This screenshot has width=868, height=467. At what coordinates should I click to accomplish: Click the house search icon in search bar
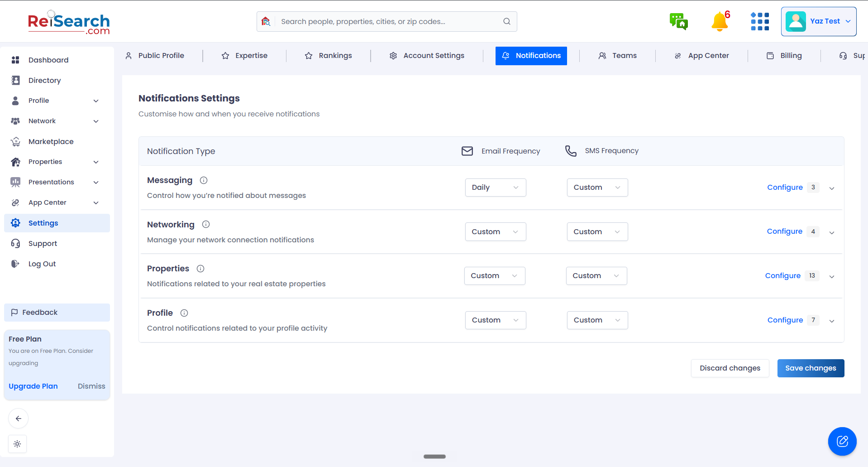coord(266,21)
